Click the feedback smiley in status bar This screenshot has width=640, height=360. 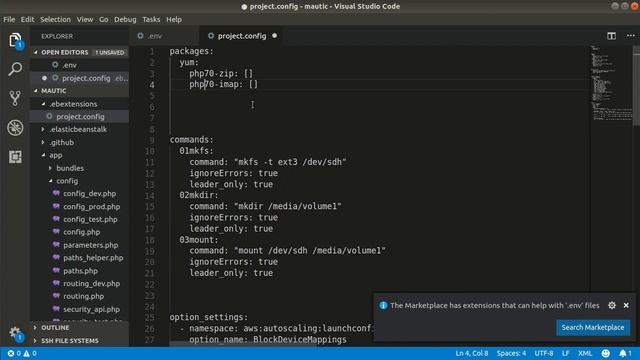[605, 353]
